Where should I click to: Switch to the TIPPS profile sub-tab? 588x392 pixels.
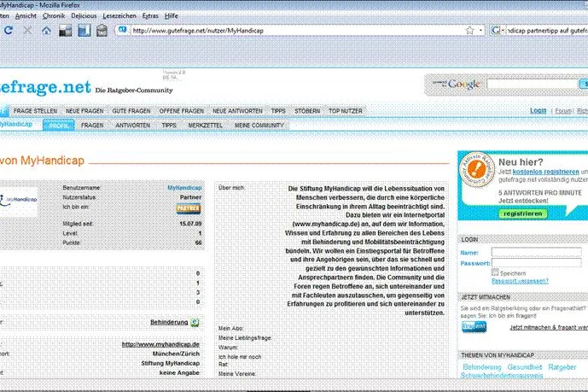click(169, 126)
